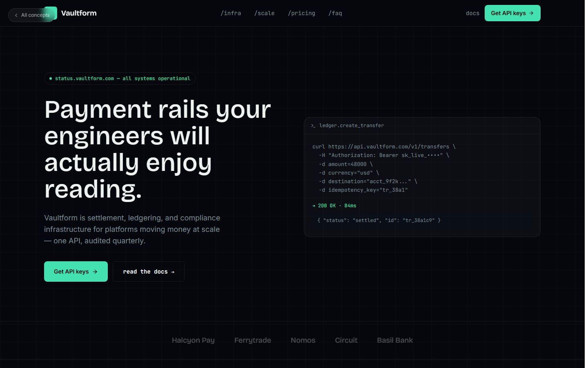
Task: Open the /pricing nav link
Action: pyautogui.click(x=301, y=13)
